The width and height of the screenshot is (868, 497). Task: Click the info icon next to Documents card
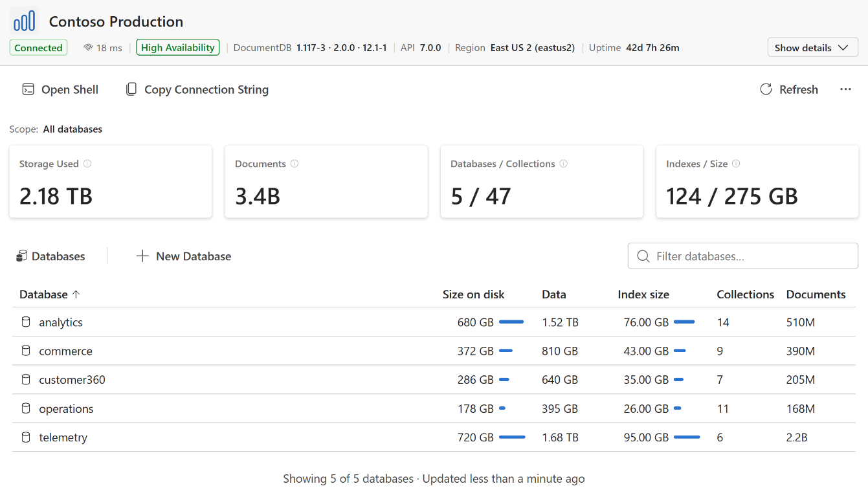point(295,164)
